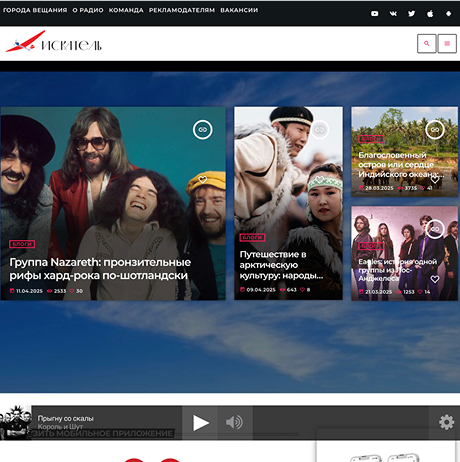The image size is (460, 462).
Task: Open КОМАНДА menu item
Action: [x=126, y=10]
